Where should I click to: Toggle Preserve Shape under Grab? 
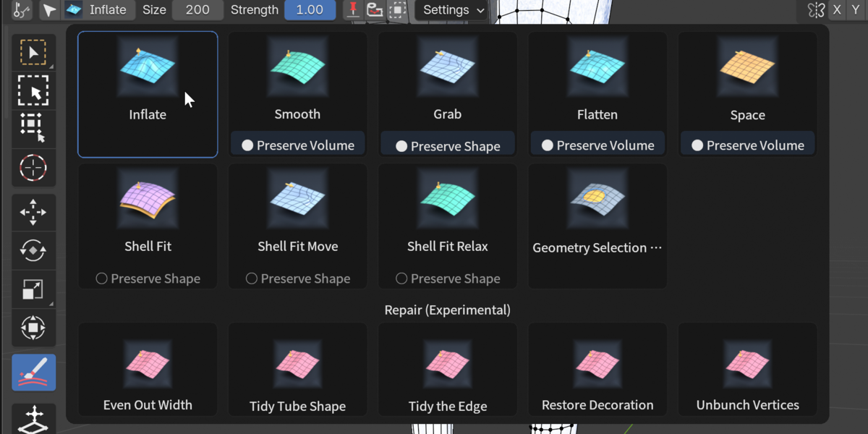447,145
